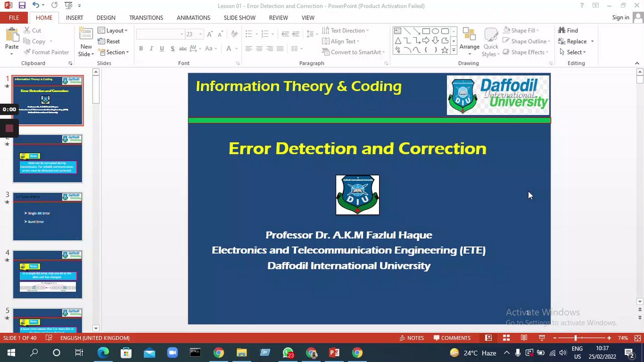Image resolution: width=644 pixels, height=362 pixels.
Task: Open the Windows Start menu
Action: (11, 353)
